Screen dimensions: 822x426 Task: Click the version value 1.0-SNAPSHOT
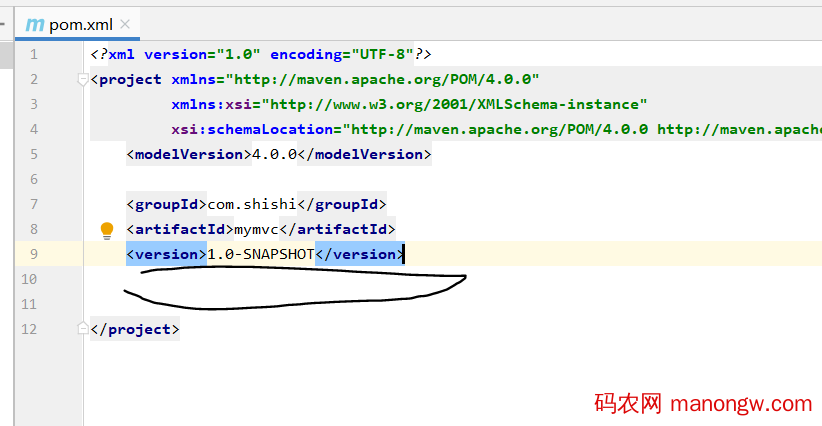[261, 254]
